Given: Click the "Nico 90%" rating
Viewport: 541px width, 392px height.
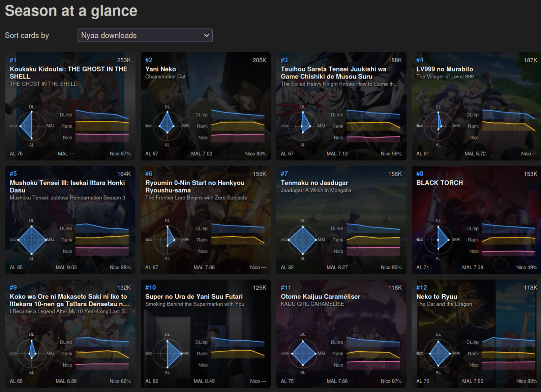Looking at the screenshot, I should (391, 267).
